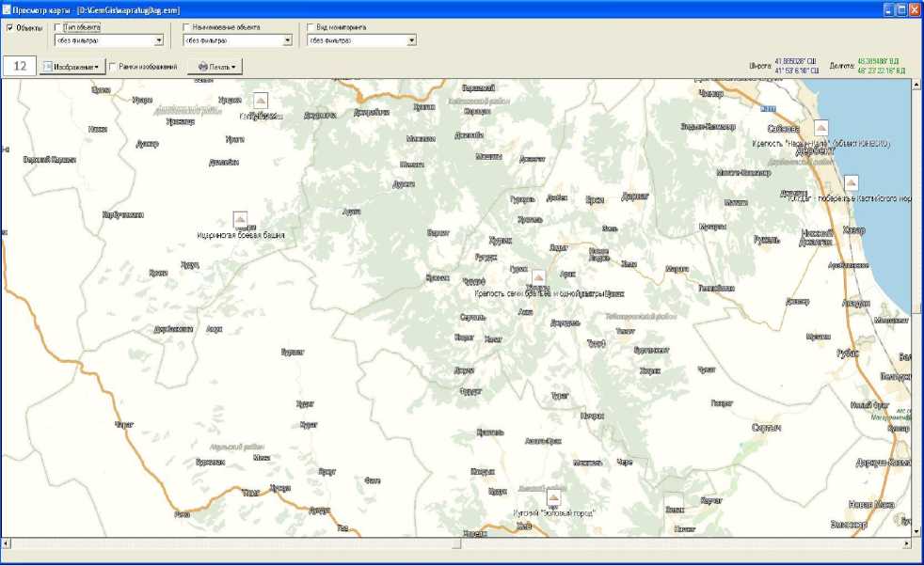Open the Kug "Aeolian city" map marker
The height and width of the screenshot is (566, 924).
pos(554,497)
